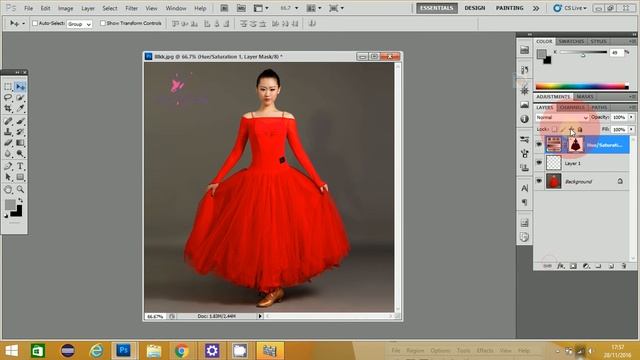Select the Brush tool
Viewport: 640px width, 360px height.
coord(20,121)
